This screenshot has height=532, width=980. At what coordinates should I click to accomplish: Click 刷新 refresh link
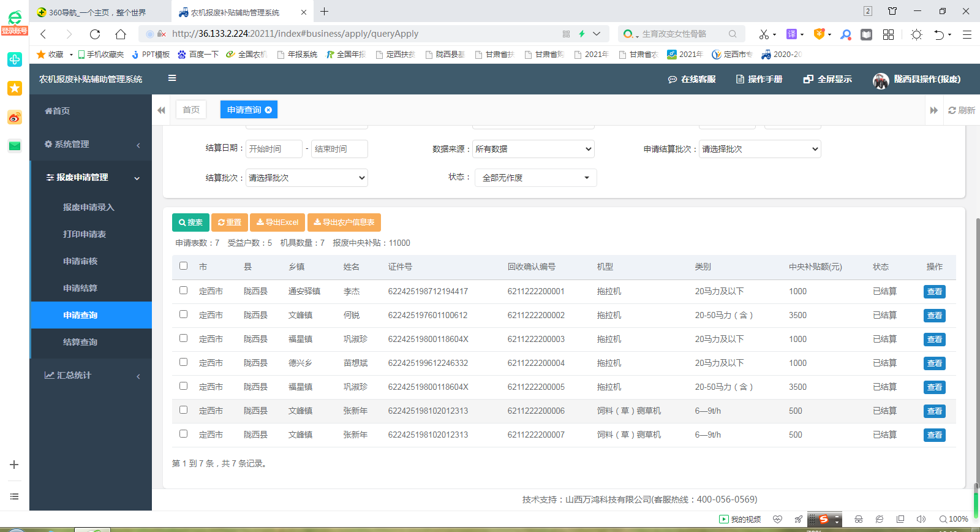[x=962, y=110]
